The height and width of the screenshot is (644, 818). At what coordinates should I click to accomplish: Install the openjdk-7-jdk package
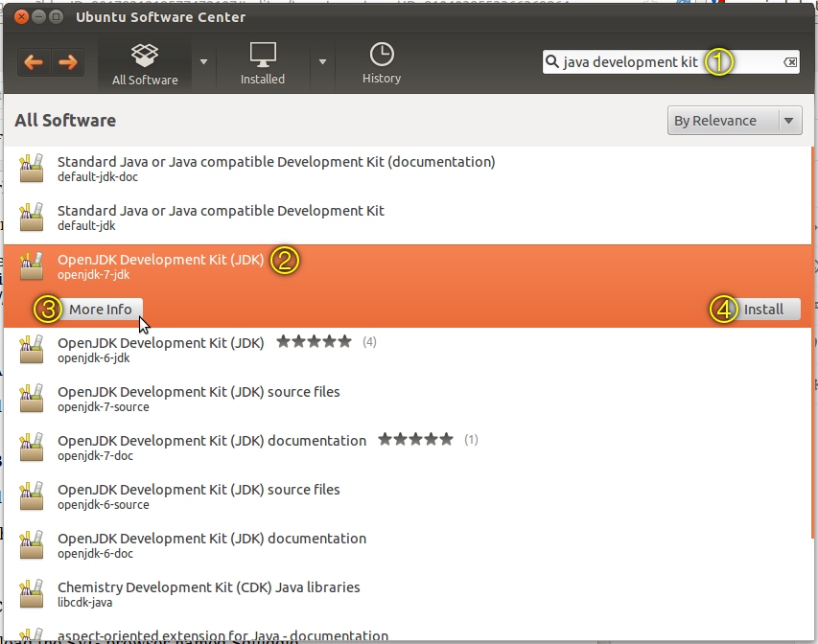click(763, 310)
